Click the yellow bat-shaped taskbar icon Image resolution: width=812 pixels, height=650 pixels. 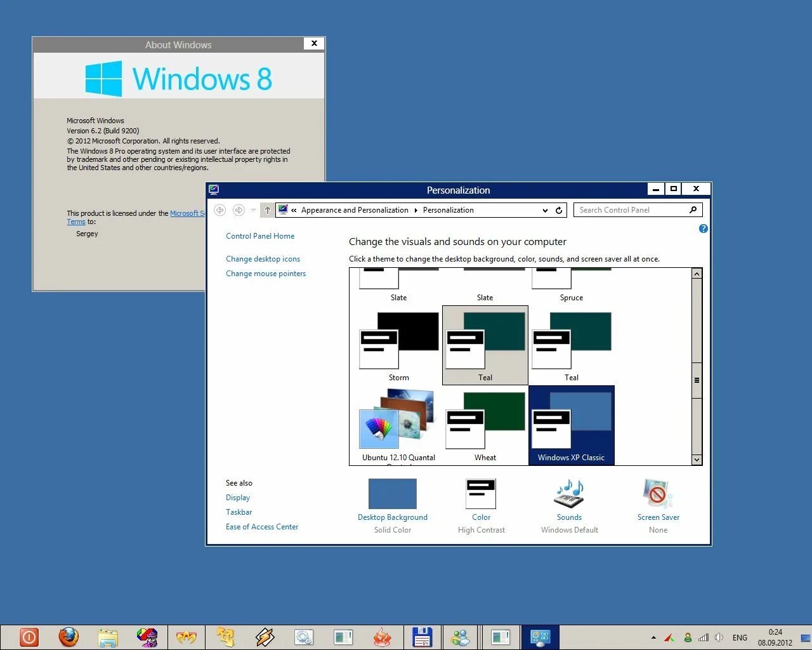tap(187, 637)
